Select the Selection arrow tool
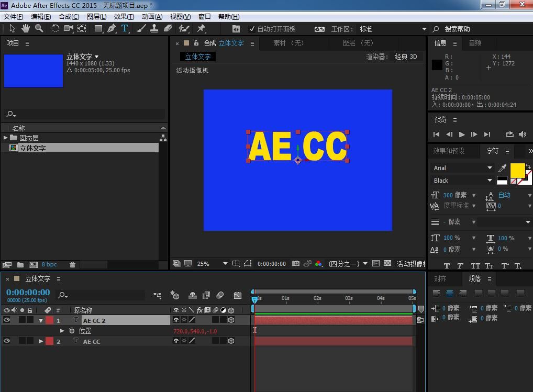Viewport: 533px width, 392px height. pos(12,29)
